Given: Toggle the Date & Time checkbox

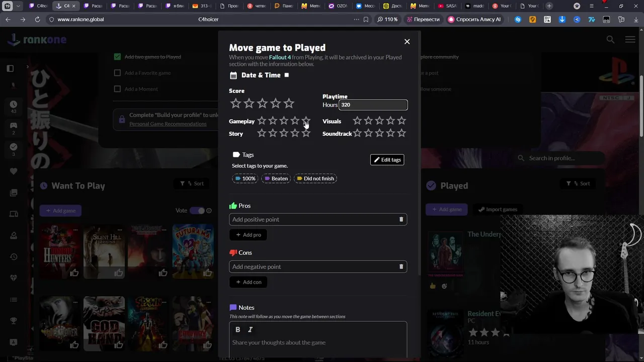Looking at the screenshot, I should click(x=287, y=75).
